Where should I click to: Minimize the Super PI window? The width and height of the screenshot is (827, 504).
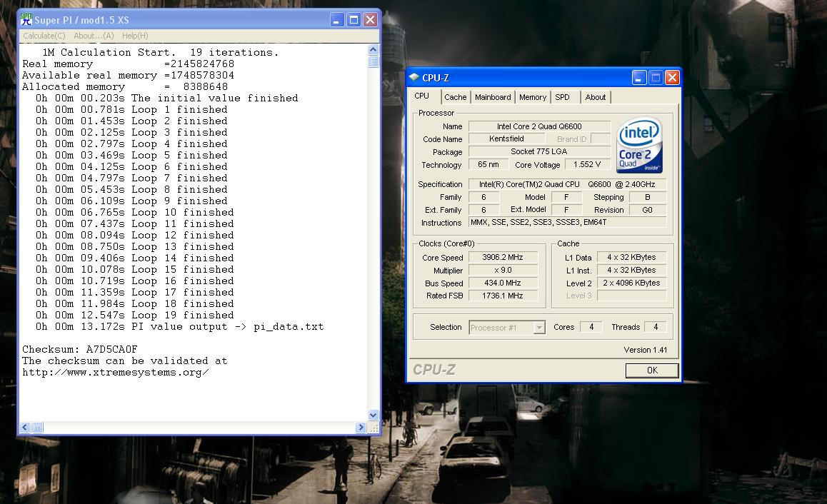336,20
